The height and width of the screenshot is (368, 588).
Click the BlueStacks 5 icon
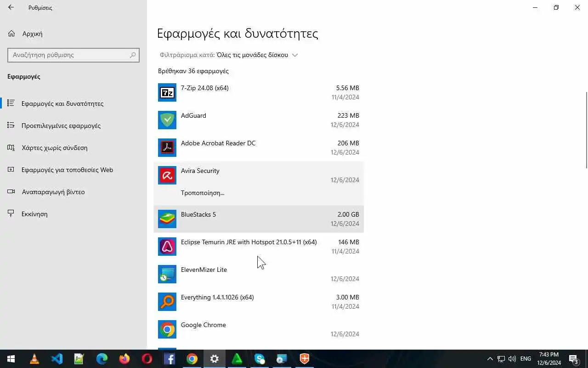tap(167, 219)
